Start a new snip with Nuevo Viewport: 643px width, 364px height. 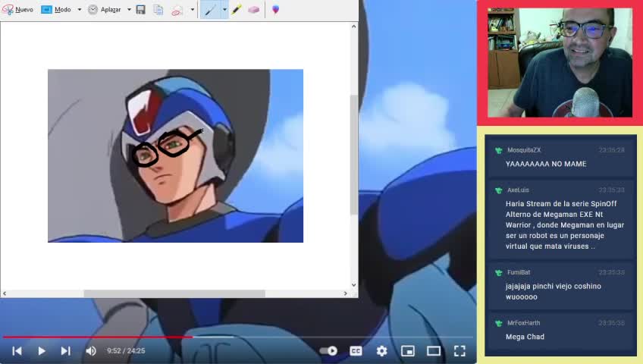click(17, 9)
